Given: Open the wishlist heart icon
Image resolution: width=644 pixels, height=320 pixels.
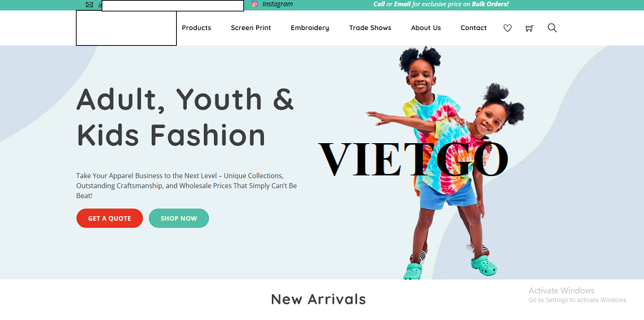Looking at the screenshot, I should [507, 28].
